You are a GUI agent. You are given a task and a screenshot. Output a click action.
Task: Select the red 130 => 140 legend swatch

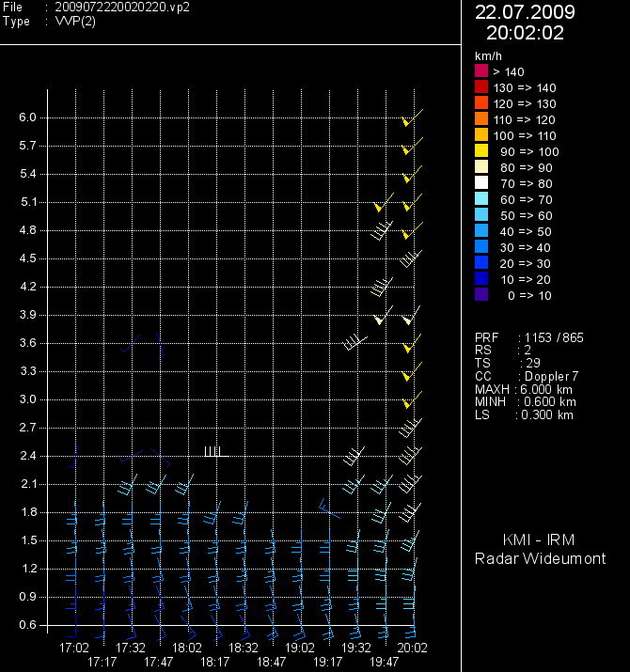(481, 87)
